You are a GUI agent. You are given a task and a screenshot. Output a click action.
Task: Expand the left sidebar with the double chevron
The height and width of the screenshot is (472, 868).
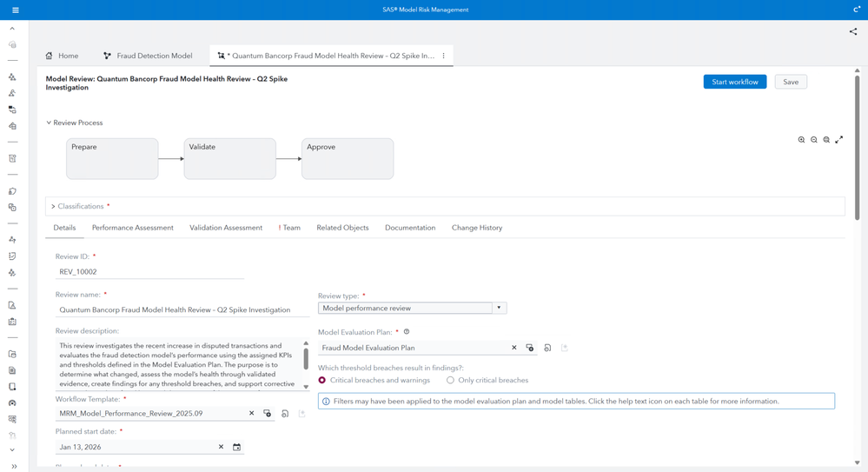tap(14, 467)
